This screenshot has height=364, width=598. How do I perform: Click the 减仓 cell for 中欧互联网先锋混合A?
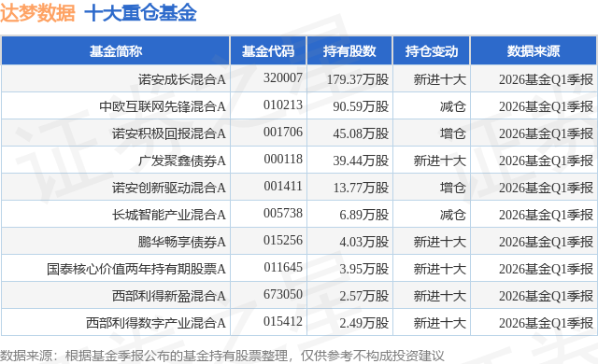tap(452, 106)
